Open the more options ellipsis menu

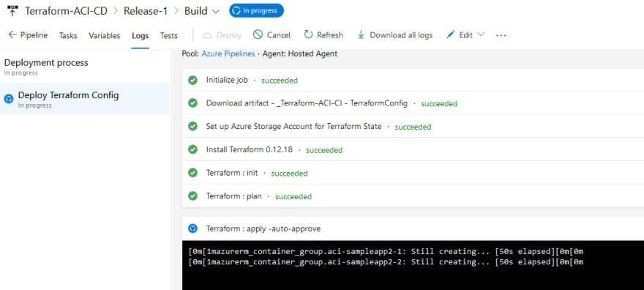[501, 36]
